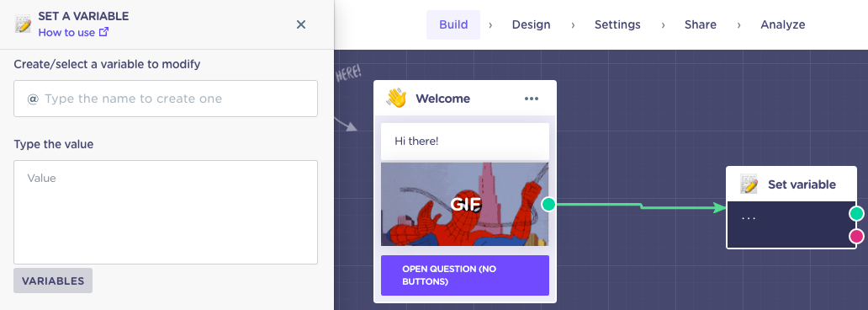Close the Set a Variable panel
This screenshot has width=868, height=310.
point(301,24)
